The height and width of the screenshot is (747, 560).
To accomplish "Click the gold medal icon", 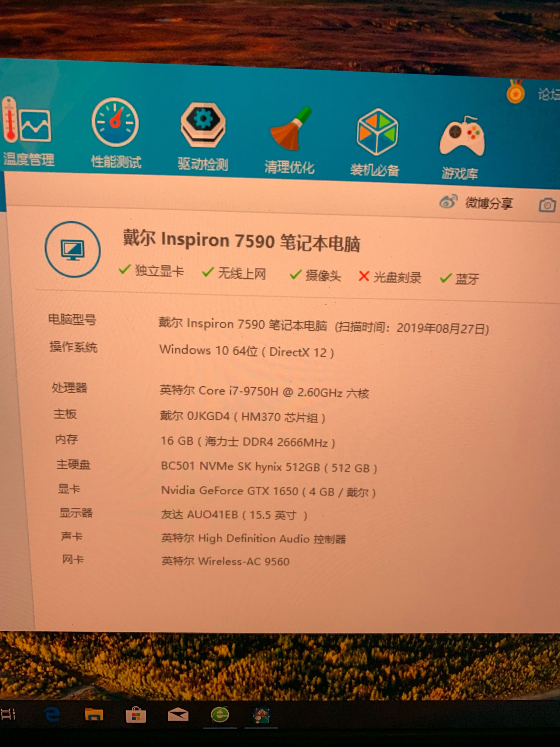I will click(x=515, y=92).
